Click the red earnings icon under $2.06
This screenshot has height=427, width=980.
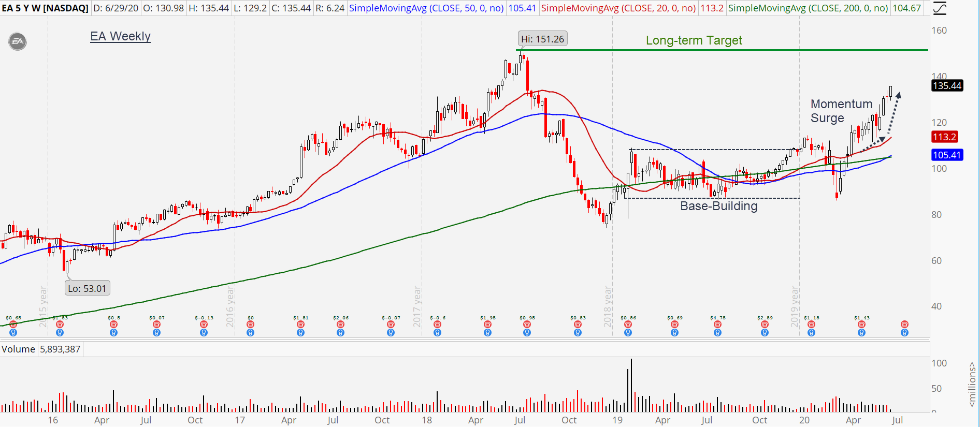tap(340, 325)
